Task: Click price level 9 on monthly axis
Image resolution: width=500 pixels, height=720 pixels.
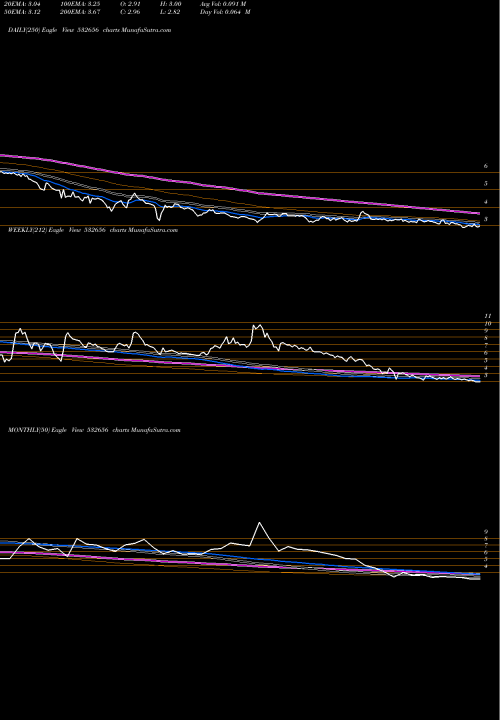Action: 486,531
